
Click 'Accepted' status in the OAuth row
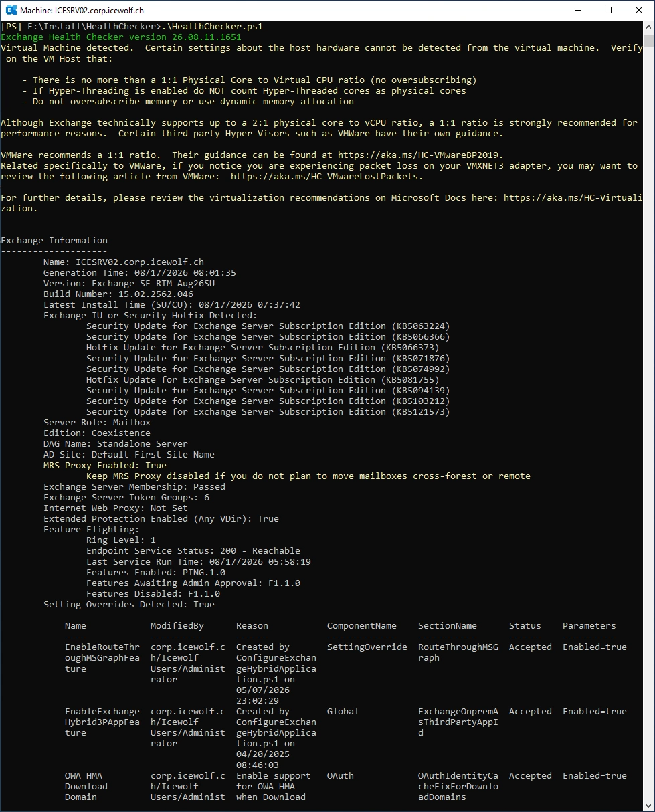pyautogui.click(x=531, y=776)
